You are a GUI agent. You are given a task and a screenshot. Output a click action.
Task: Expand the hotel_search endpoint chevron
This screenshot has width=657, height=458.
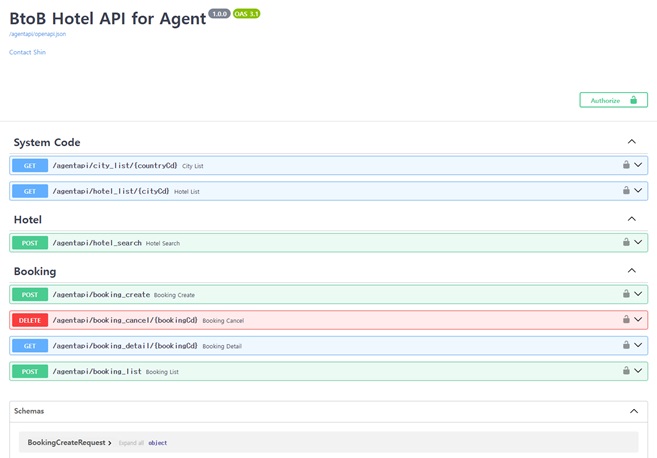(x=638, y=242)
